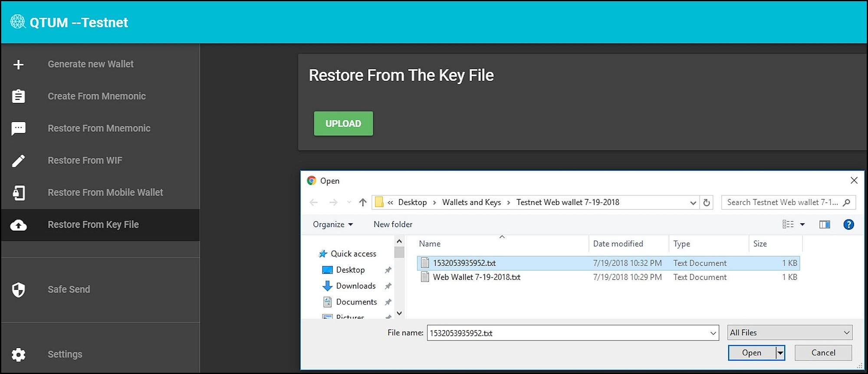Viewport: 868px width, 374px height.
Task: Sort files by the Type column header
Action: pyautogui.click(x=709, y=244)
